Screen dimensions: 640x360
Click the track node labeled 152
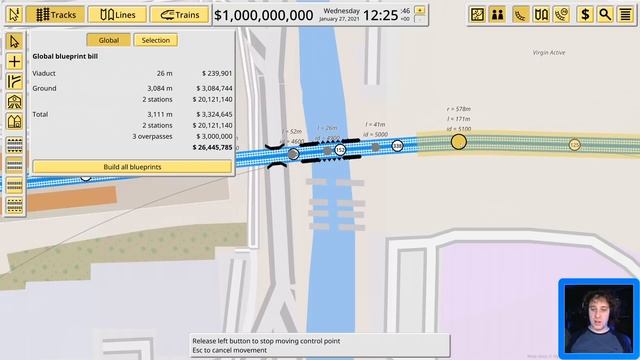pyautogui.click(x=340, y=150)
